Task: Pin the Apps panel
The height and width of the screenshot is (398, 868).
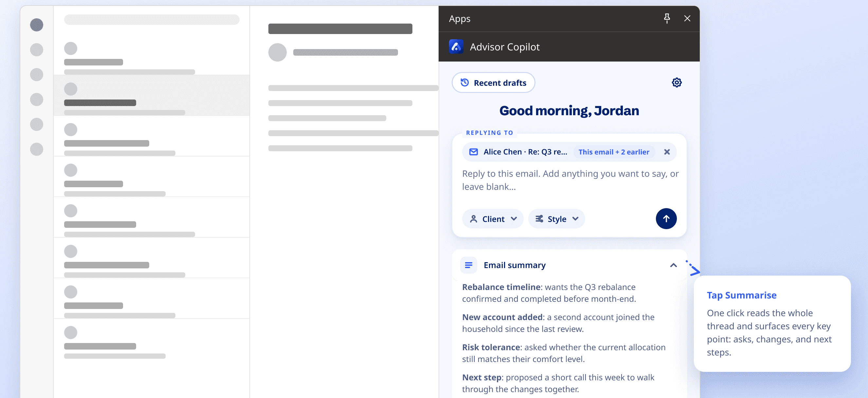Action: 667,19
